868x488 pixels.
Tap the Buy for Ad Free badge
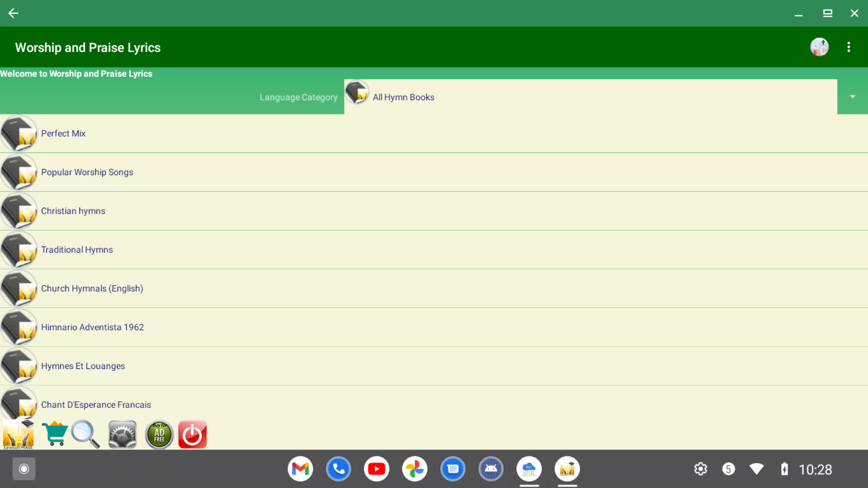[159, 435]
